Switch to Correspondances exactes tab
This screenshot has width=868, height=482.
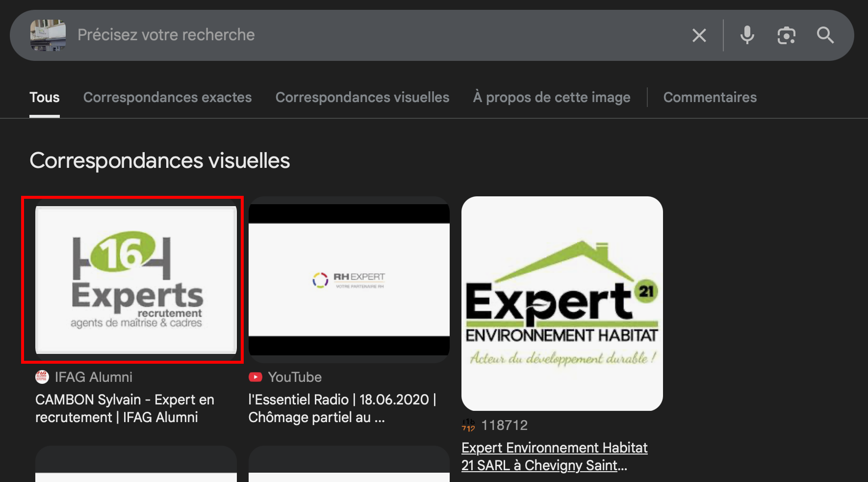click(x=167, y=97)
